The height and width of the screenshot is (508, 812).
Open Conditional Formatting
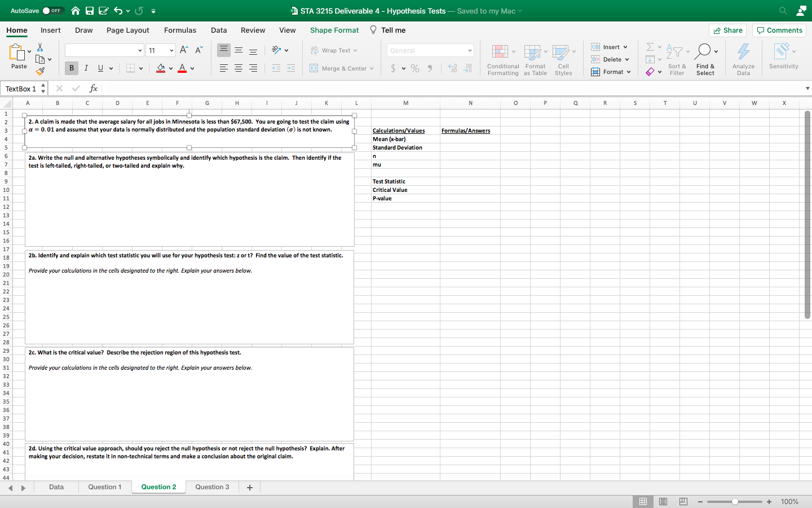[x=503, y=59]
